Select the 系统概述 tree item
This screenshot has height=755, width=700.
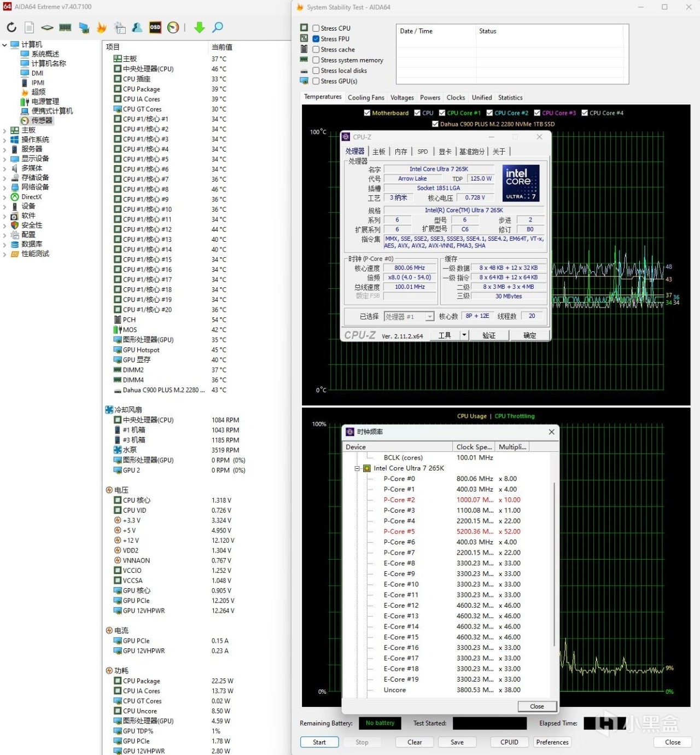tap(45, 54)
